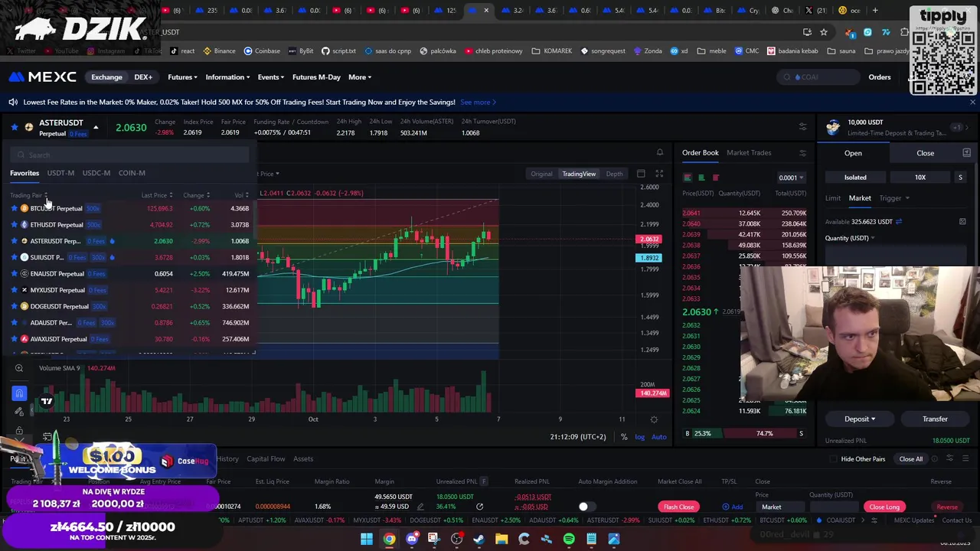Click the Isolated margin mode button
Screen dimensions: 980x551
pyautogui.click(x=855, y=178)
